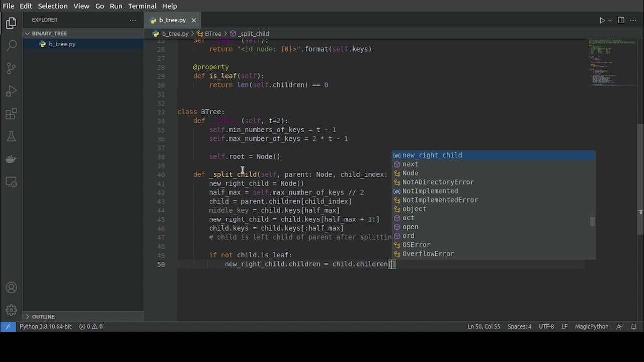
Task: Open the File menu
Action: 9,6
